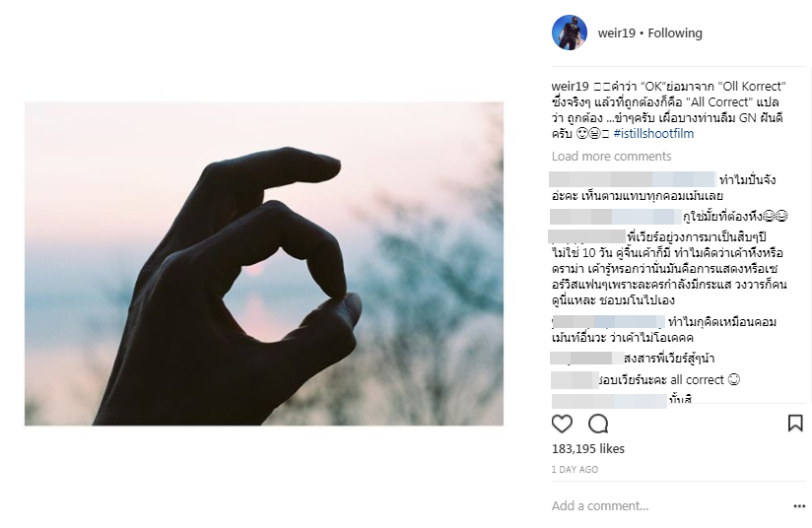Toggle the Following status button
Image resolution: width=812 pixels, height=528 pixels.
pos(675,33)
